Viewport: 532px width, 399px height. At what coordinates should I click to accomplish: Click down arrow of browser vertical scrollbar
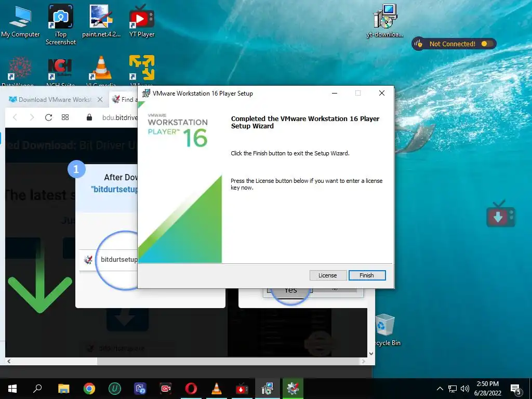[x=371, y=353]
